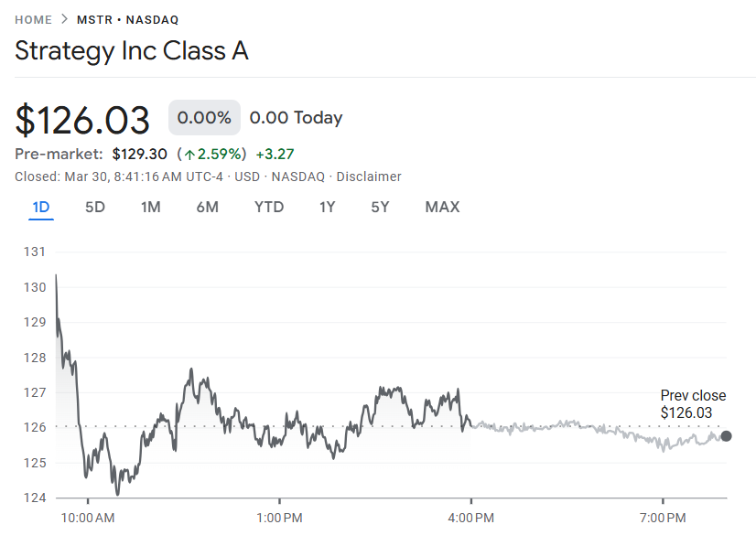Click the HOME breadcrumb link

click(x=33, y=18)
